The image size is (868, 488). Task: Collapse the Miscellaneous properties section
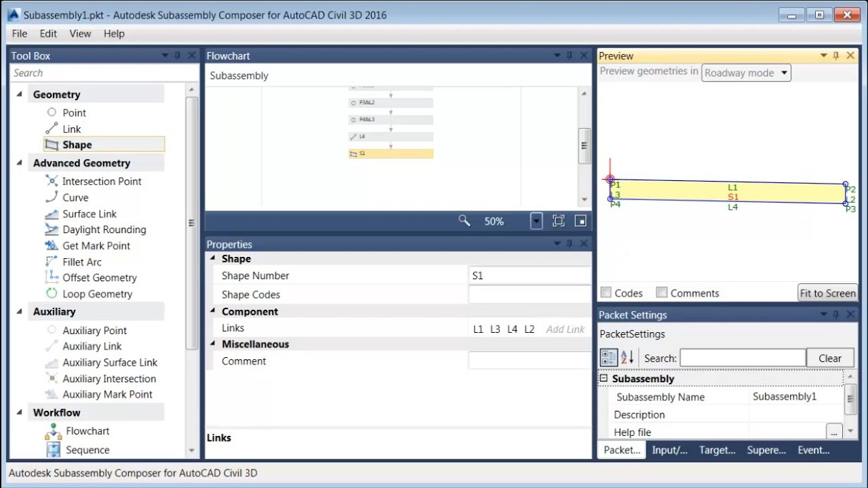[212, 344]
